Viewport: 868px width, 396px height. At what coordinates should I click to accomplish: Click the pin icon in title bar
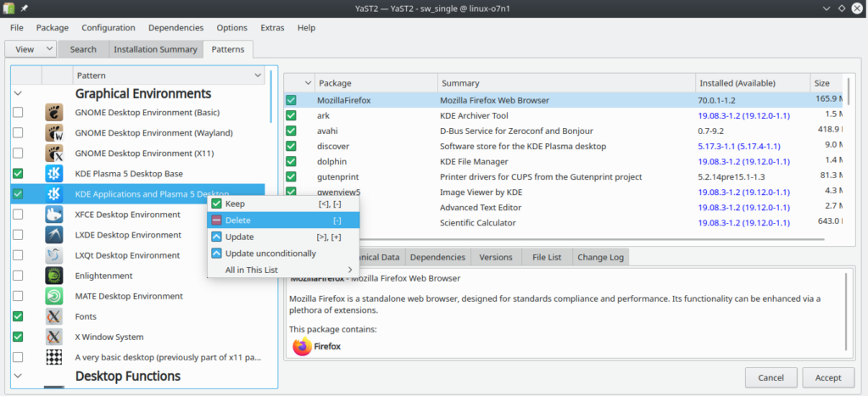pos(25,8)
